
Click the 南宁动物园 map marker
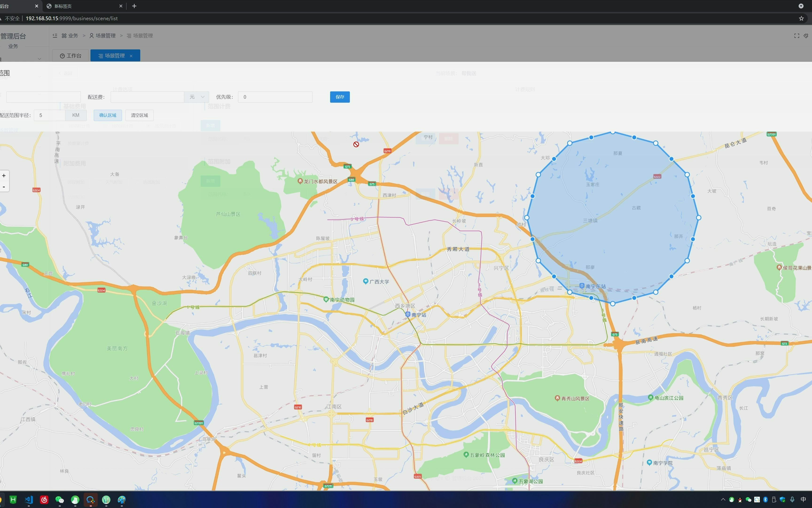tap(326, 299)
